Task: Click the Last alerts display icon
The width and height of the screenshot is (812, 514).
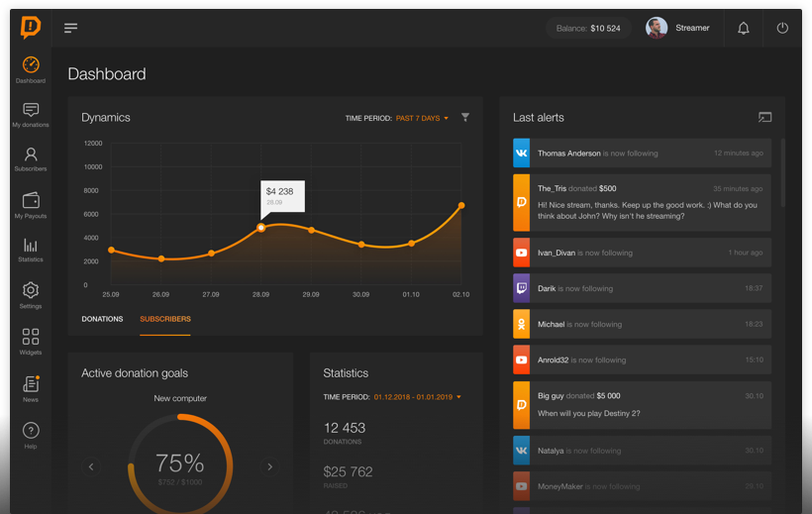Action: [x=764, y=118]
